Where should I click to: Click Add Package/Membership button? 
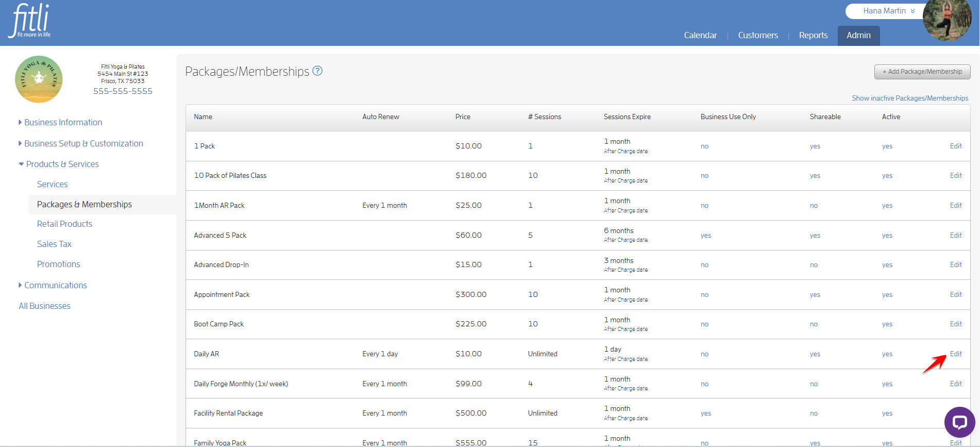coord(922,72)
